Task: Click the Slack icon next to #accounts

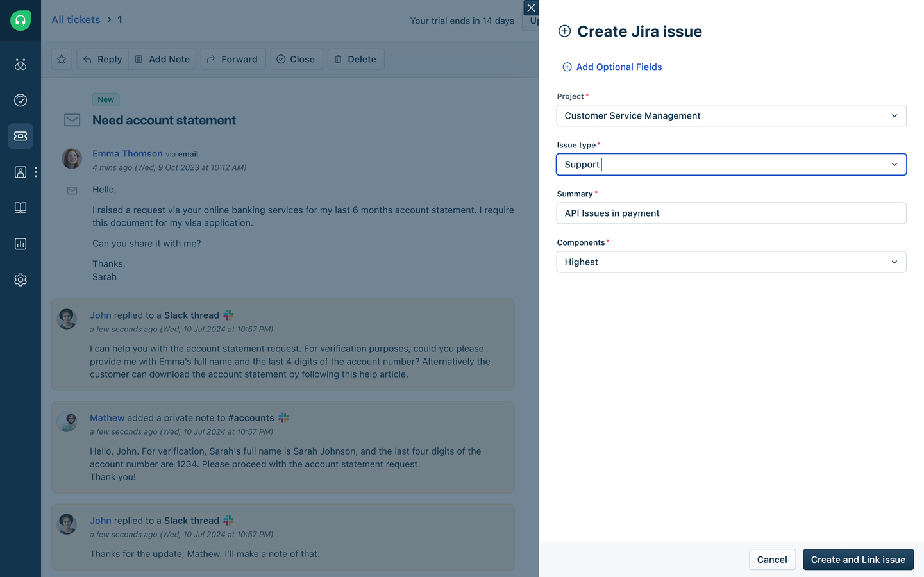Action: (x=283, y=417)
